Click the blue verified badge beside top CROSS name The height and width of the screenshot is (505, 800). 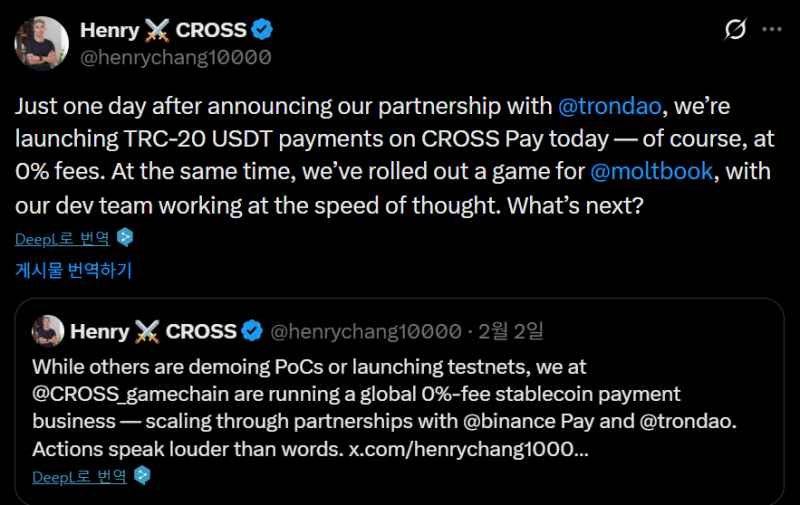261,31
